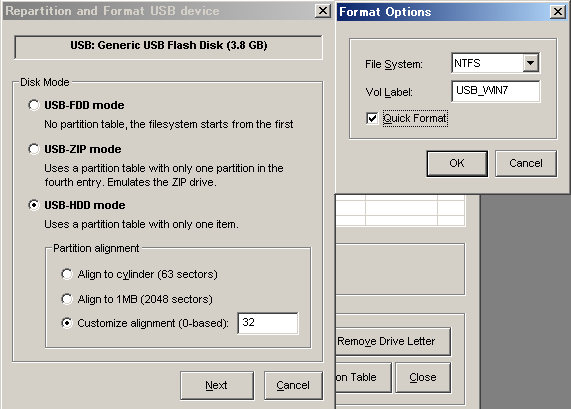Viewport: 571px width, 409px height.
Task: Open the File System dropdown arrow
Action: 531,63
